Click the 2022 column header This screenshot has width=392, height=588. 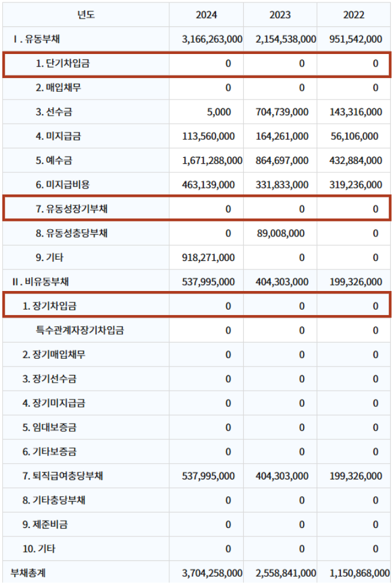[x=354, y=15]
